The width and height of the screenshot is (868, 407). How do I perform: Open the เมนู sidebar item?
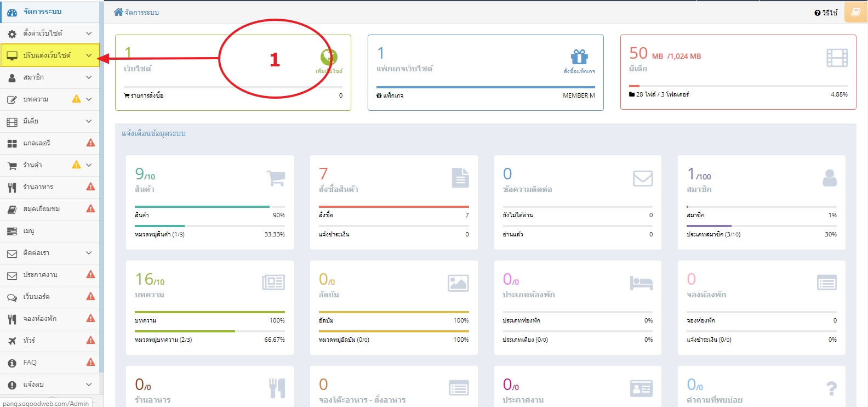pos(49,231)
